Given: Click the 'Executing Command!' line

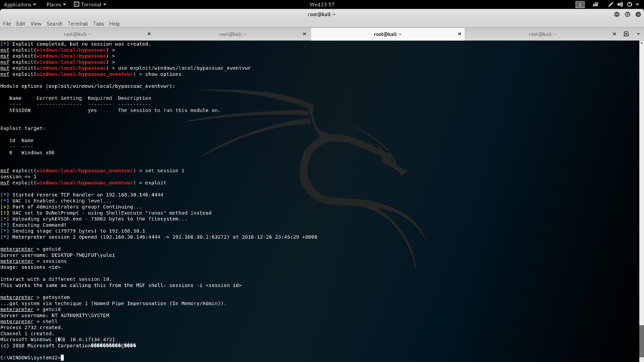Looking at the screenshot, I should point(33,225).
